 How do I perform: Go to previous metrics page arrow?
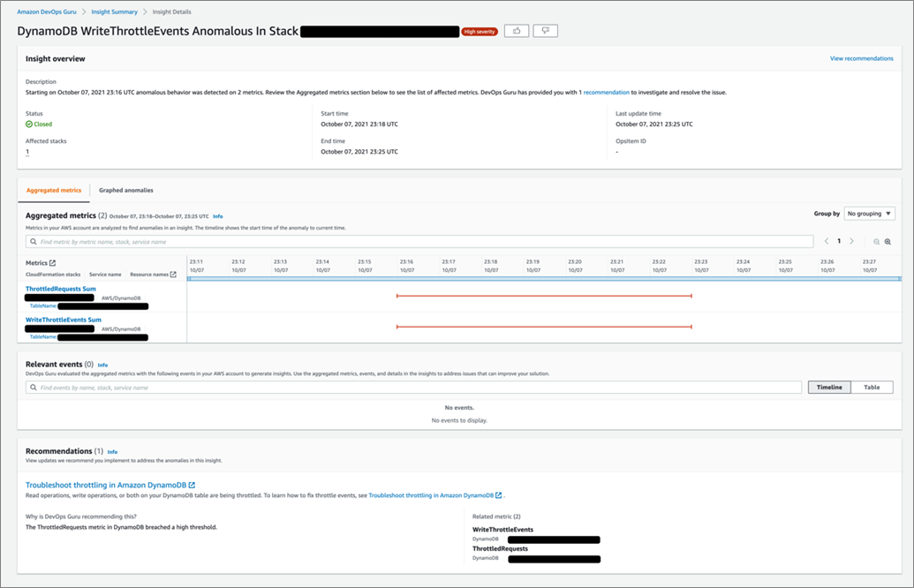point(827,241)
